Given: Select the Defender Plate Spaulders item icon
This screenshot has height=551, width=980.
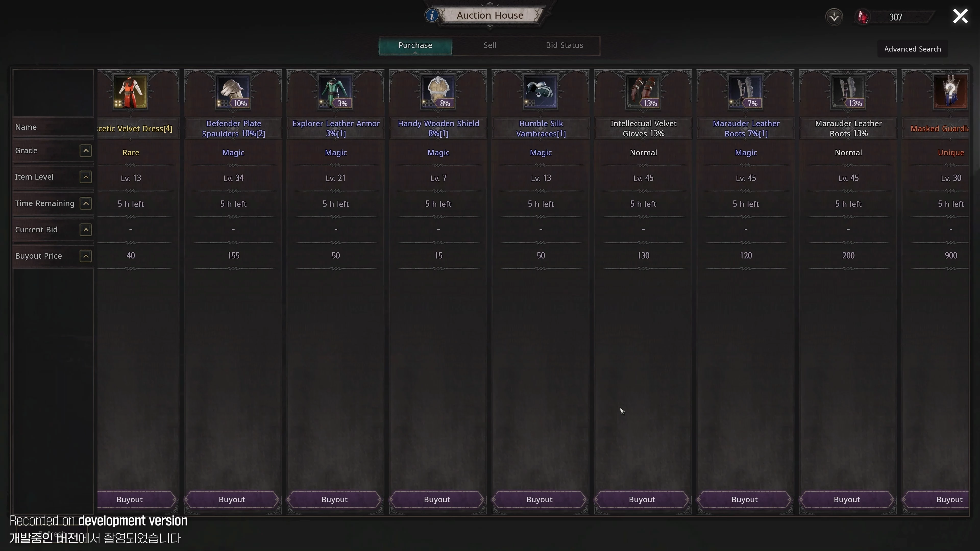Looking at the screenshot, I should [233, 92].
